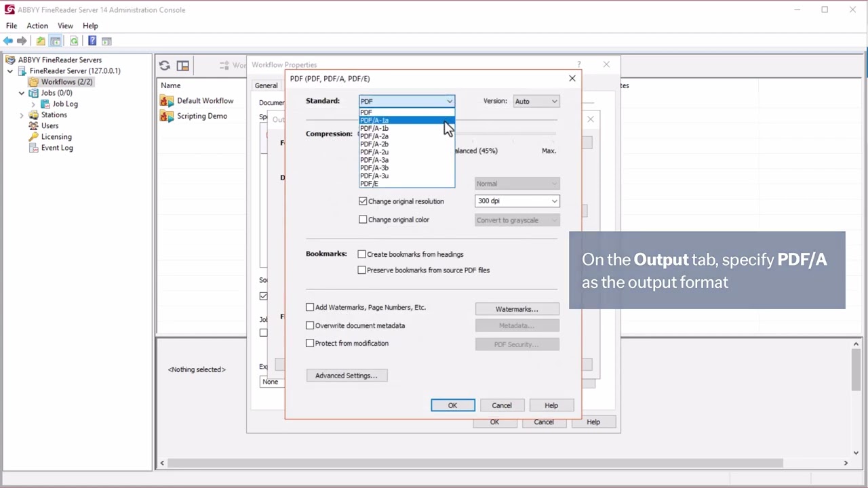Click the Up one level folder icon
The image size is (868, 488).
41,41
